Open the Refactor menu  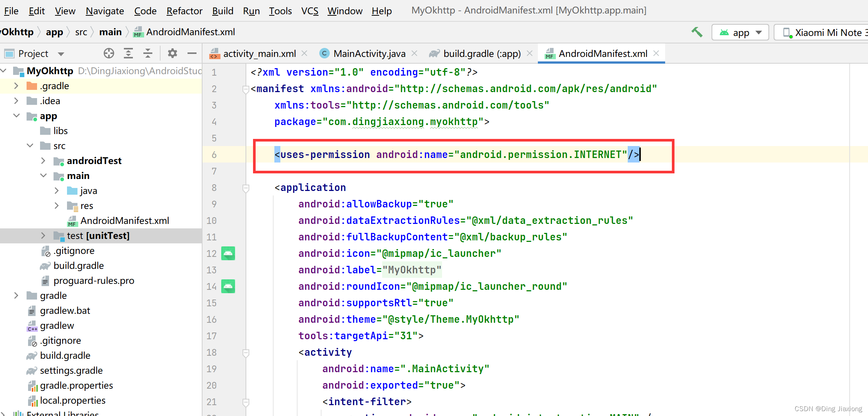pyautogui.click(x=185, y=11)
